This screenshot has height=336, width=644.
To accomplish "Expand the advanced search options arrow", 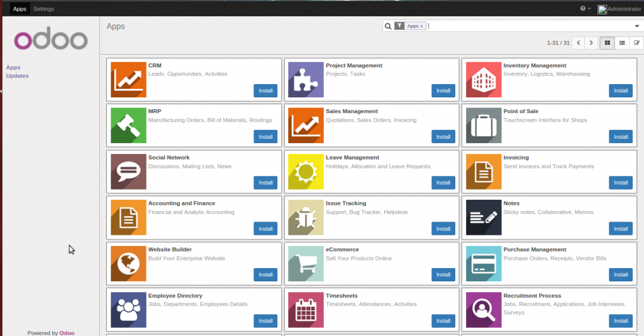I will click(x=636, y=26).
